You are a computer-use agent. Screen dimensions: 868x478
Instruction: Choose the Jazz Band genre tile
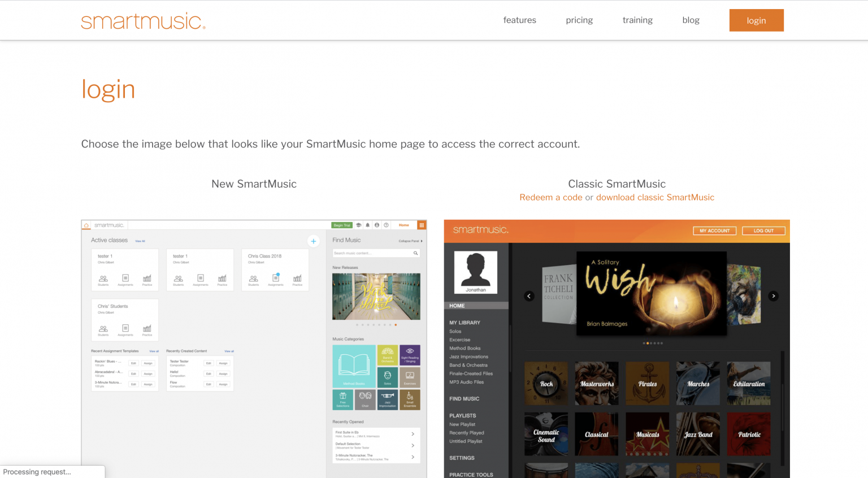click(698, 434)
